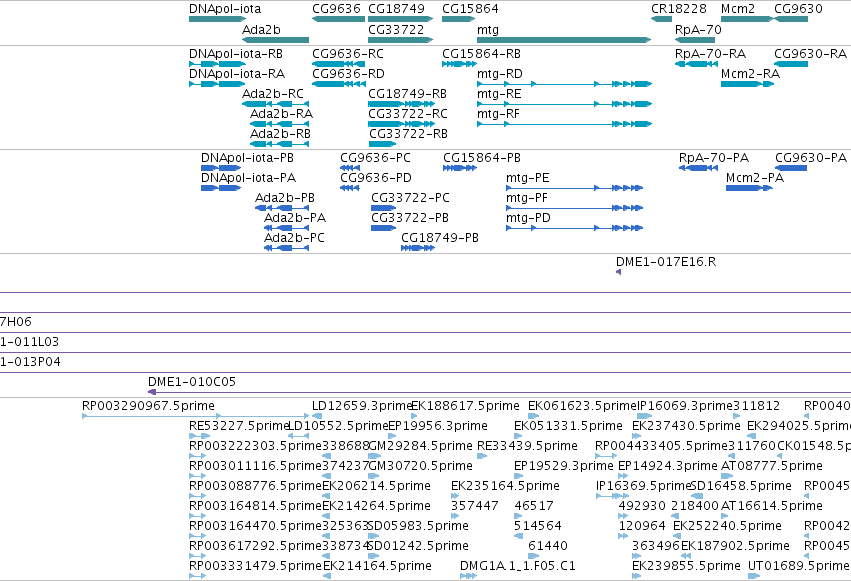851x581 pixels.
Task: Click the EK188617.5prime EST
Action: [x=414, y=416]
